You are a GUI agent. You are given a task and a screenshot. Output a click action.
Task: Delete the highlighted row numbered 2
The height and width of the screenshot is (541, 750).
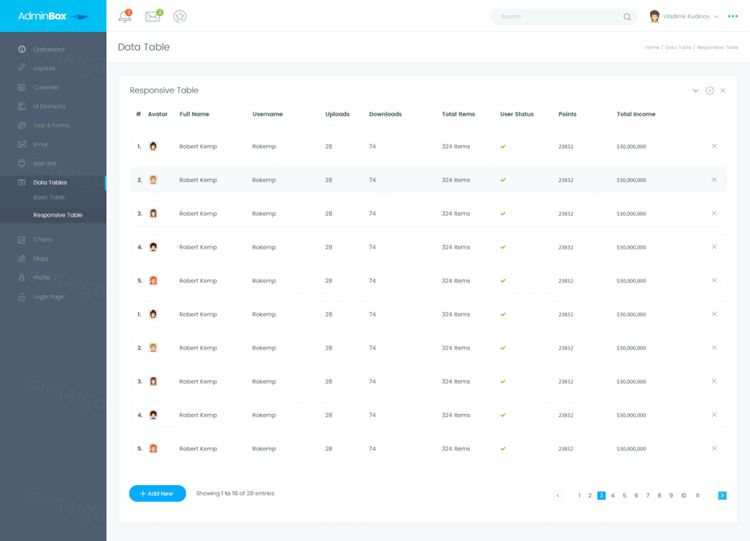(x=714, y=179)
